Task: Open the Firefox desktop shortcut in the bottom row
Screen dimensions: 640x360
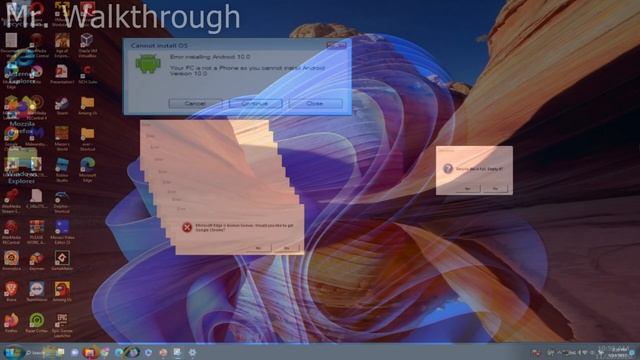Action: coord(11,322)
